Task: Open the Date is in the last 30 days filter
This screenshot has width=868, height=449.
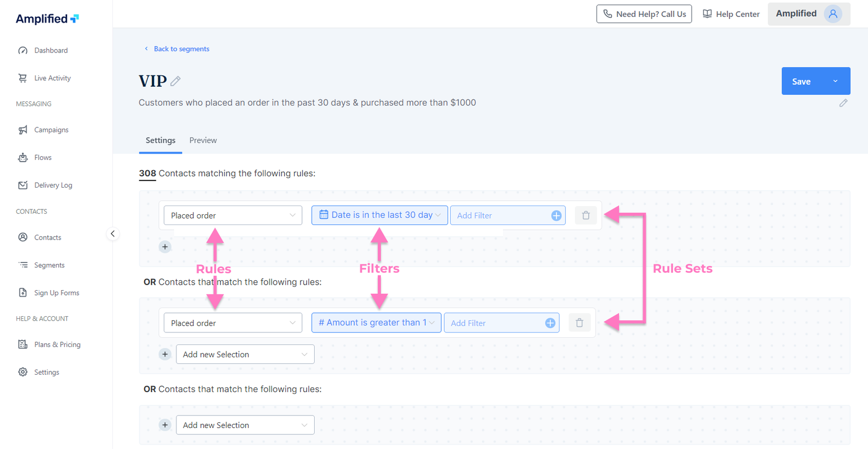Action: 380,215
